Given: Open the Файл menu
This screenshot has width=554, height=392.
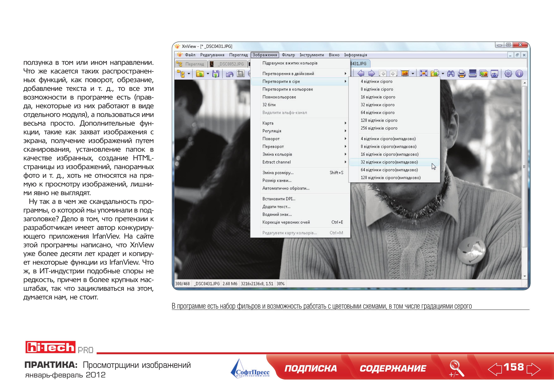Looking at the screenshot, I should pos(190,55).
